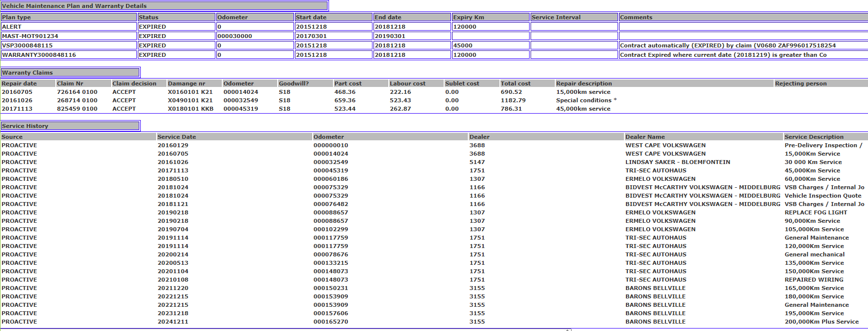This screenshot has height=331, width=868.
Task: Click the 'Special conditions *' repair description
Action: pyautogui.click(x=586, y=100)
